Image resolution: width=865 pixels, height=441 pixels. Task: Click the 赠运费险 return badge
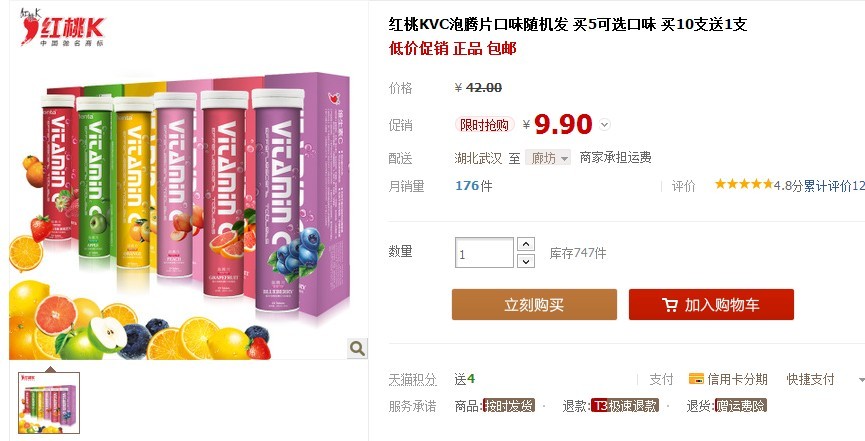click(x=740, y=406)
